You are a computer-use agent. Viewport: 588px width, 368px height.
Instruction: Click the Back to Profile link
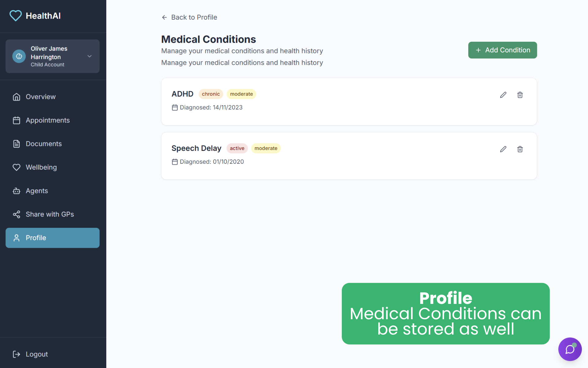pyautogui.click(x=194, y=17)
